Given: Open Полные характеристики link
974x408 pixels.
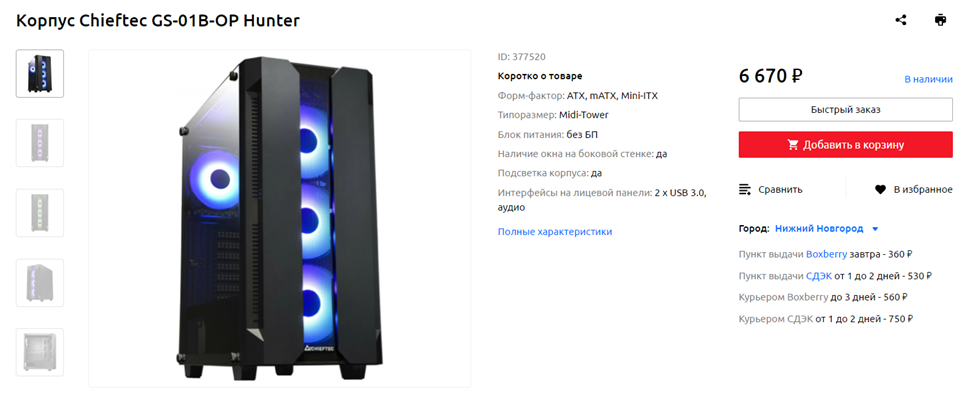Looking at the screenshot, I should pos(555,232).
